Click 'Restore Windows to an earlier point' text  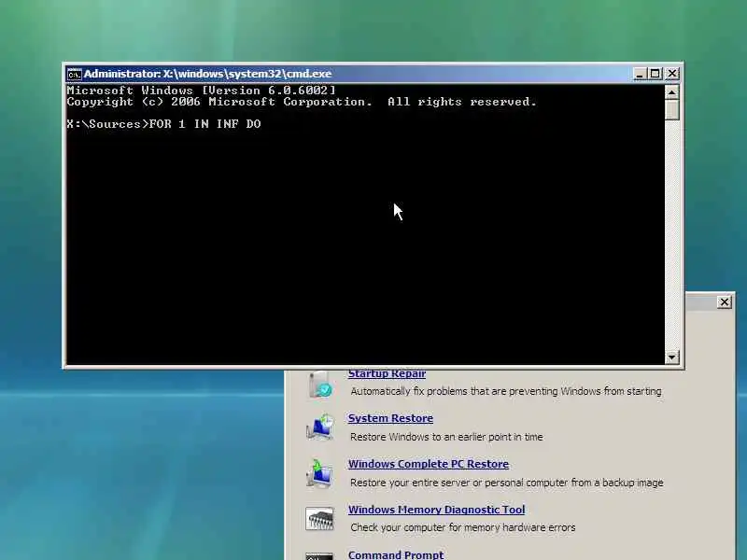click(x=446, y=437)
